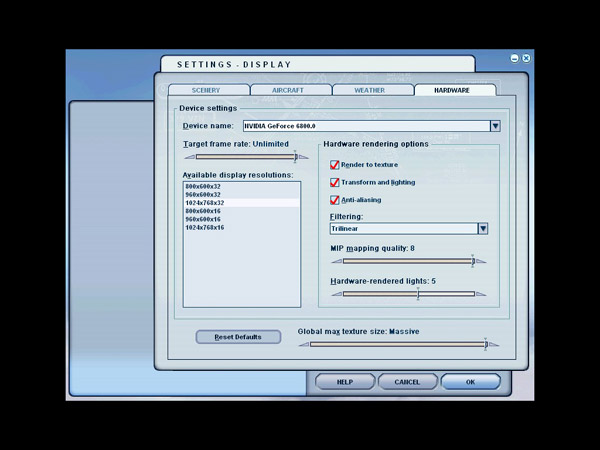Select 800x600x32 display resolution

(203, 187)
